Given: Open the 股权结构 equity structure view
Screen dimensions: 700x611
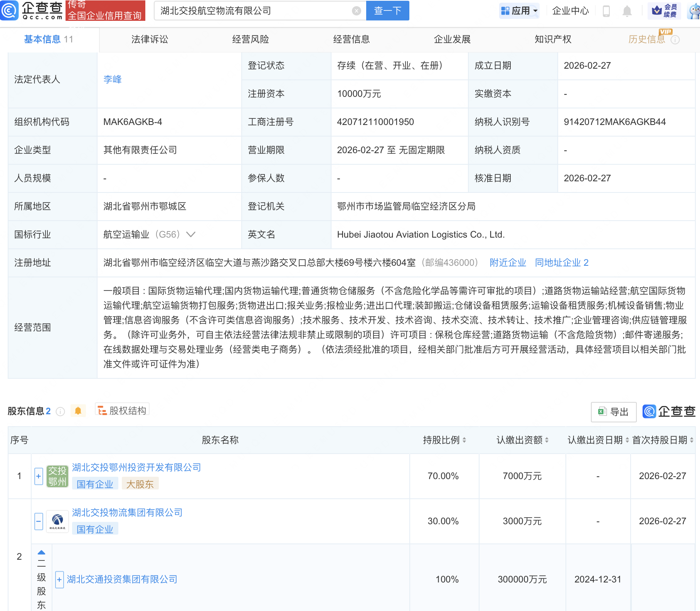Looking at the screenshot, I should pyautogui.click(x=122, y=410).
